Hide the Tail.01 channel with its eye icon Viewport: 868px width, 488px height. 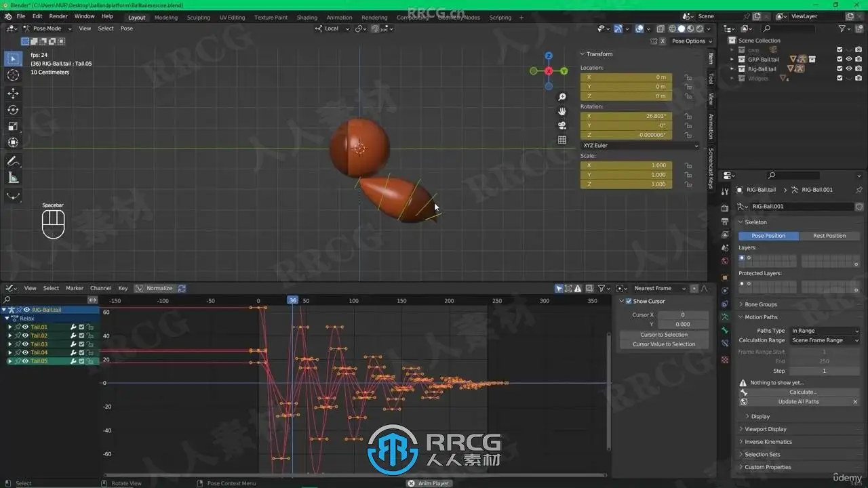point(26,327)
